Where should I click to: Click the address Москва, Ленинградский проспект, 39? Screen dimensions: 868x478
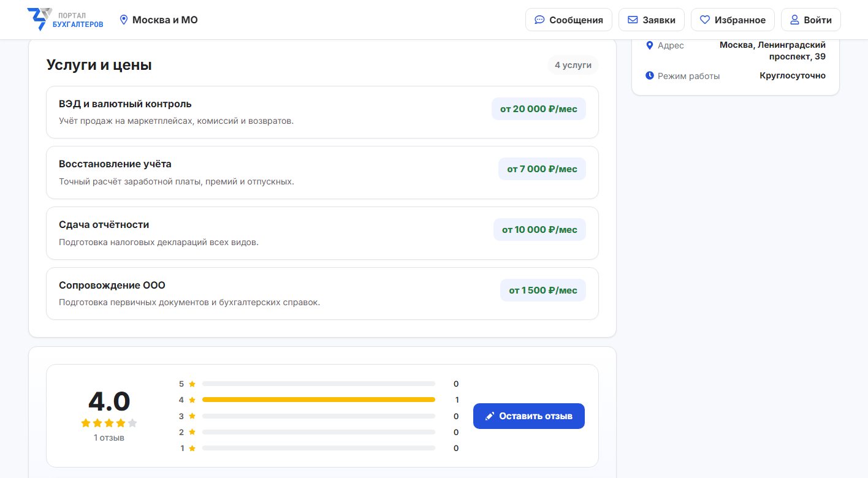point(772,51)
